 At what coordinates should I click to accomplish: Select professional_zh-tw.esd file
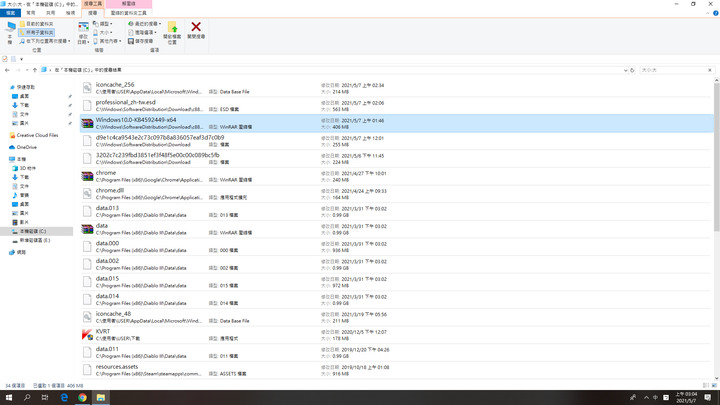pos(397,106)
